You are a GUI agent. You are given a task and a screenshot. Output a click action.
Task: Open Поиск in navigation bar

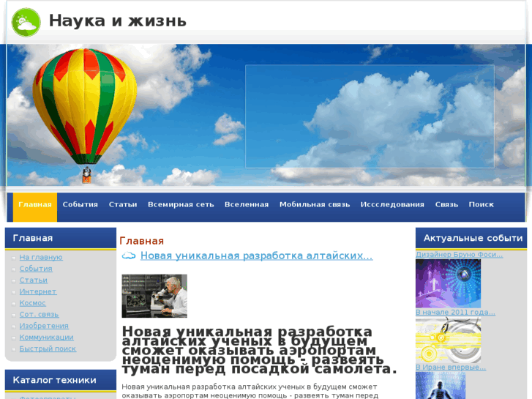[481, 205]
